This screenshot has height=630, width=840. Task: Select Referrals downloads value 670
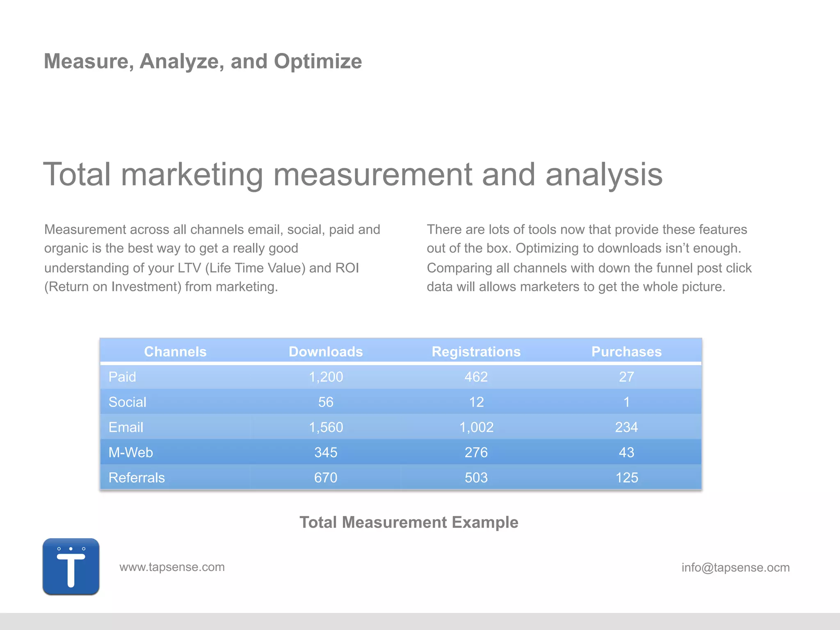(326, 478)
